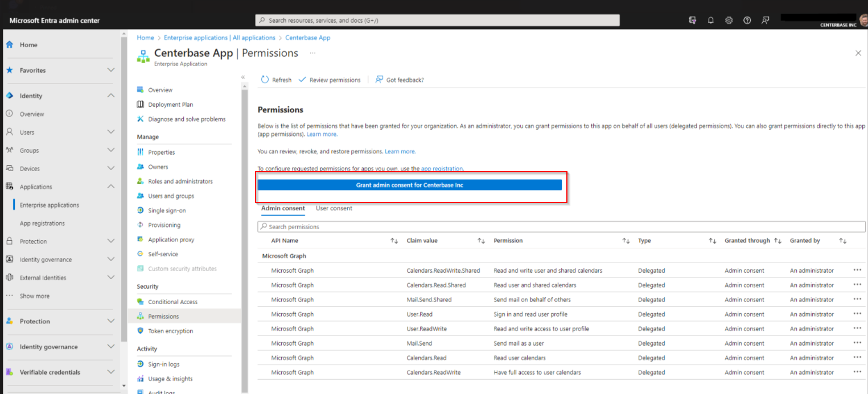Click the Refresh toolbar button

[276, 80]
